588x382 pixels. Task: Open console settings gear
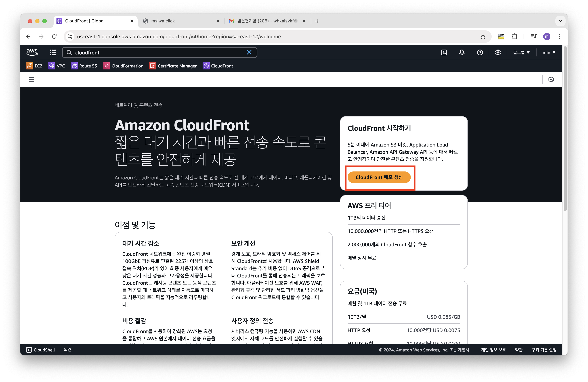pos(498,53)
